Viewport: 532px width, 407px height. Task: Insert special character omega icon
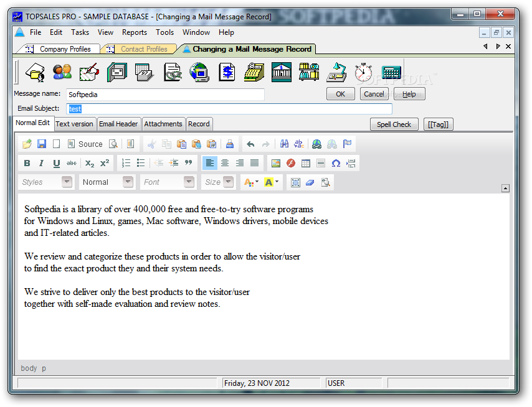point(336,163)
